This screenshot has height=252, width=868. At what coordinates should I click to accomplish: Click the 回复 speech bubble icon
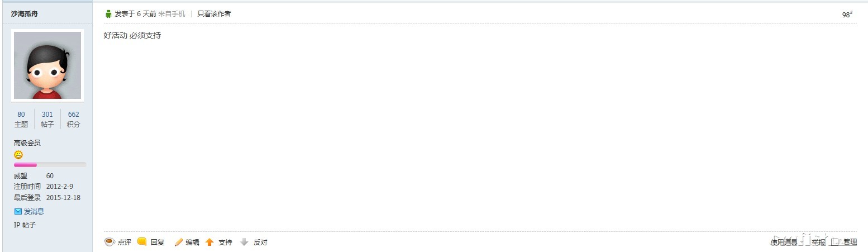(142, 242)
